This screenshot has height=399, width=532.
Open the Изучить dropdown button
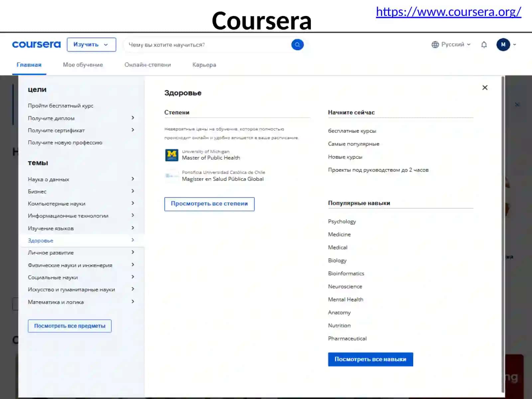(x=91, y=45)
